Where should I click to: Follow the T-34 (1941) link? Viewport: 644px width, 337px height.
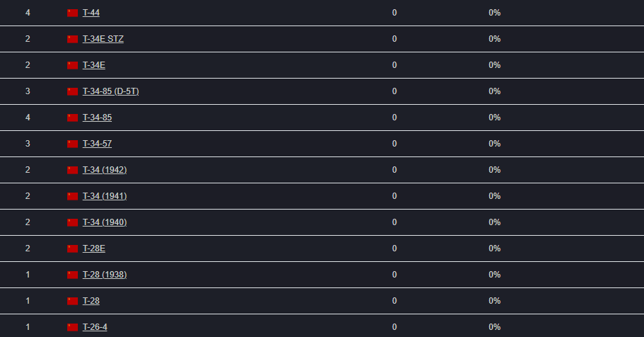click(x=104, y=196)
